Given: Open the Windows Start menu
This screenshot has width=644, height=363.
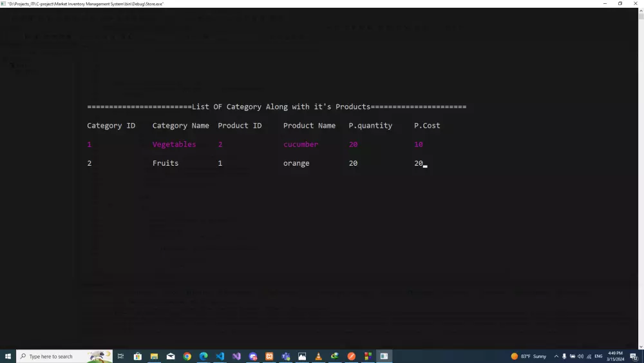Looking at the screenshot, I should (8, 356).
